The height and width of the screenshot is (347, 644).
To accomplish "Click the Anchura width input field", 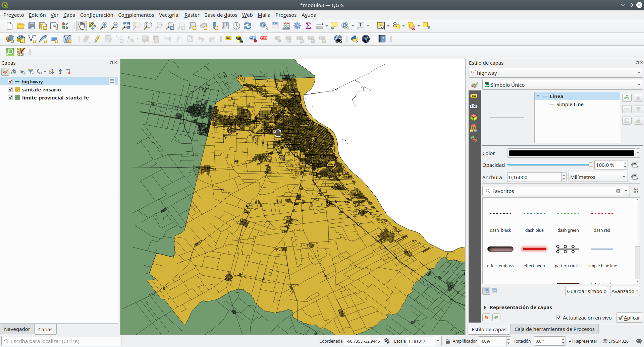I will coord(534,177).
